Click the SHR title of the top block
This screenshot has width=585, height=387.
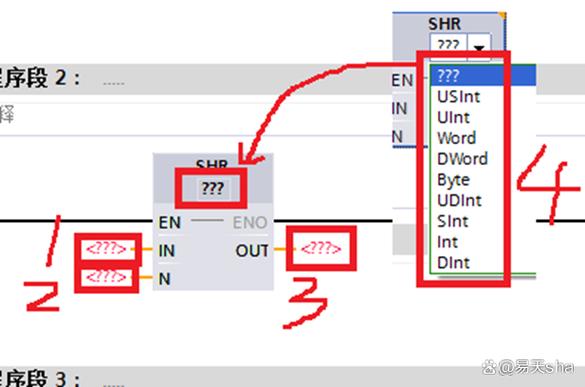(x=444, y=24)
